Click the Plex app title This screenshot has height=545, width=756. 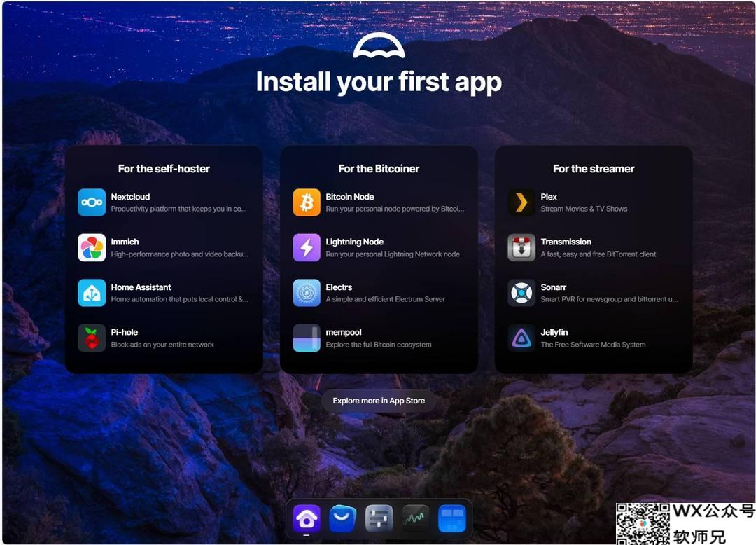[x=549, y=197]
